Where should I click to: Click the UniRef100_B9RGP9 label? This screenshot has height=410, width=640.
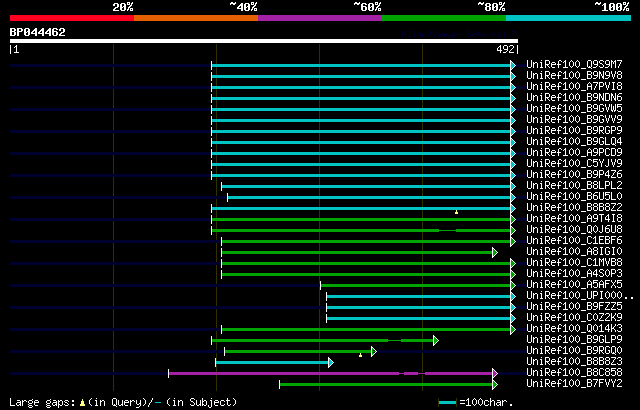tap(574, 131)
